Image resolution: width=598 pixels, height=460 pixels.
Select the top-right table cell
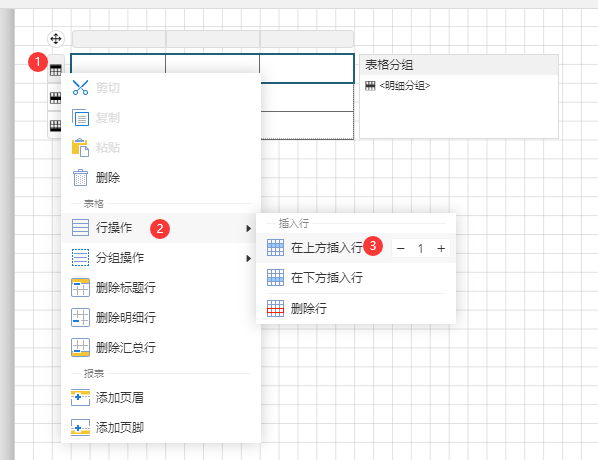point(307,69)
